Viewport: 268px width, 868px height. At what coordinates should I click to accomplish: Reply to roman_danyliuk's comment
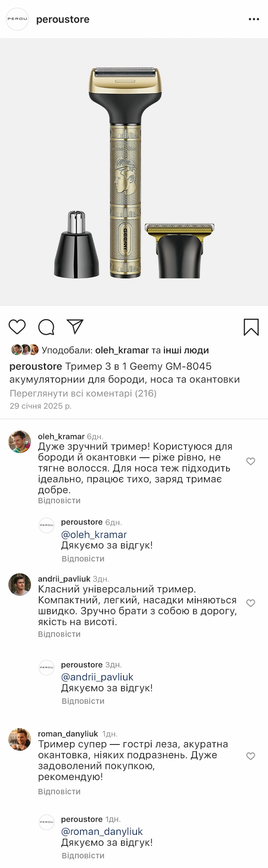point(59,791)
